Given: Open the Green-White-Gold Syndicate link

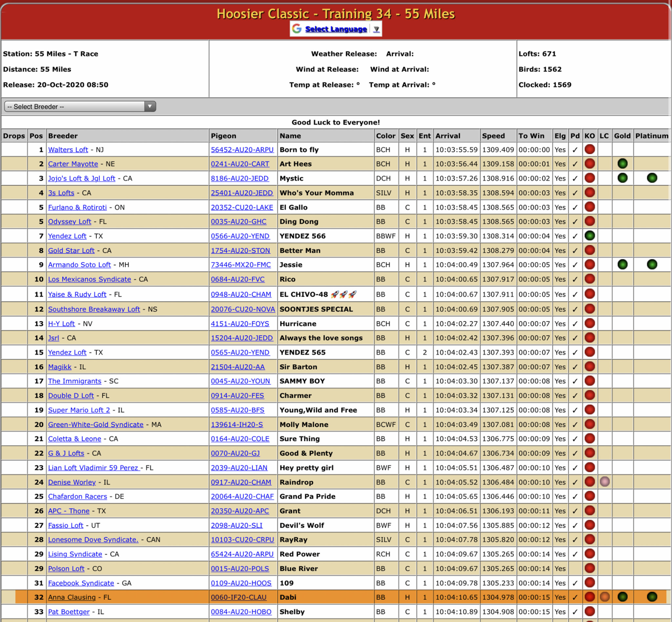Looking at the screenshot, I should pos(96,424).
